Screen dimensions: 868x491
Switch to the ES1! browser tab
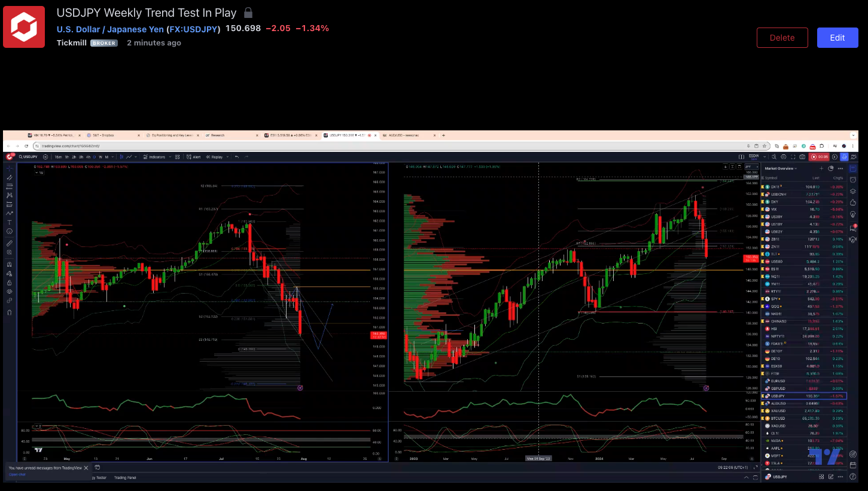(x=293, y=135)
